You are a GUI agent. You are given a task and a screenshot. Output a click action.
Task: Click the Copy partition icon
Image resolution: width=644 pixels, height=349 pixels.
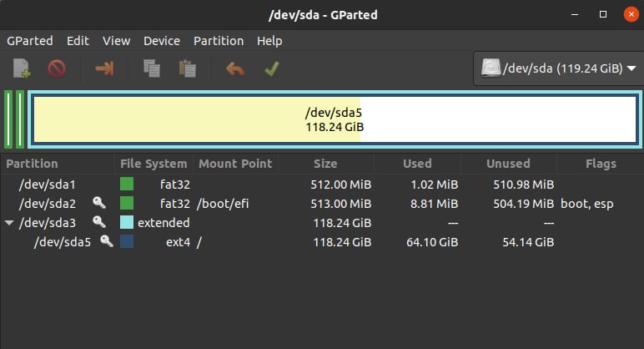pyautogui.click(x=152, y=69)
